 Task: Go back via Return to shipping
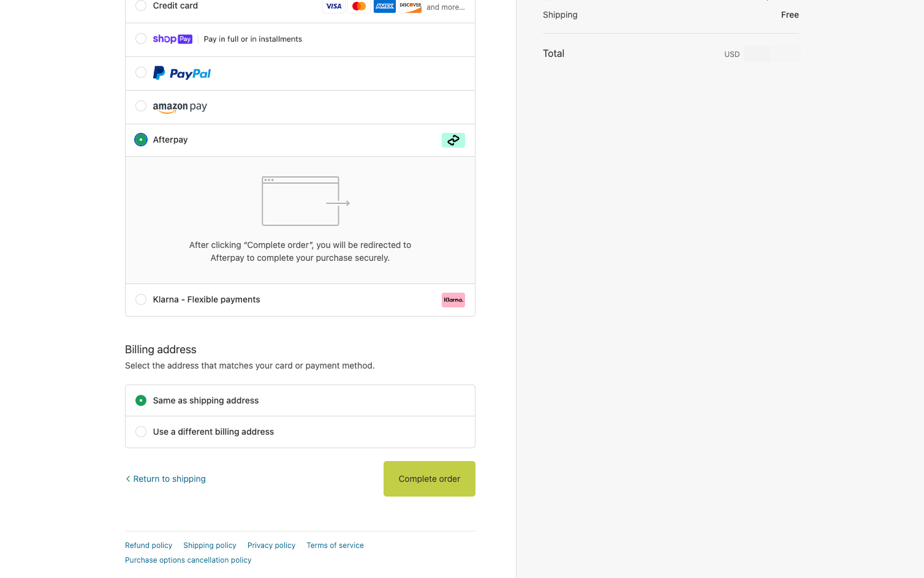(165, 479)
